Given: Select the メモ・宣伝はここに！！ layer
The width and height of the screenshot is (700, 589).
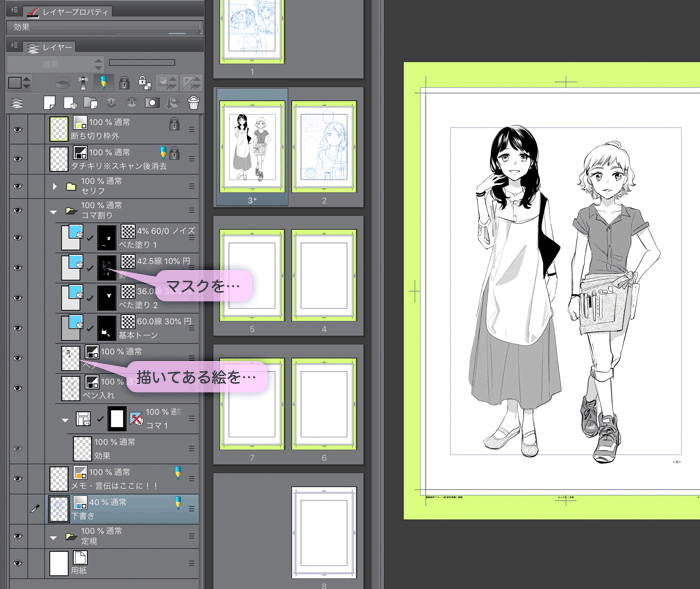Looking at the screenshot, I should click(x=122, y=479).
